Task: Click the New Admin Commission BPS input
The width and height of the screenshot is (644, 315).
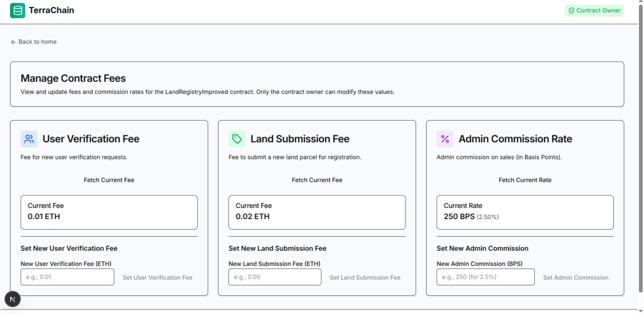Action: tap(485, 277)
